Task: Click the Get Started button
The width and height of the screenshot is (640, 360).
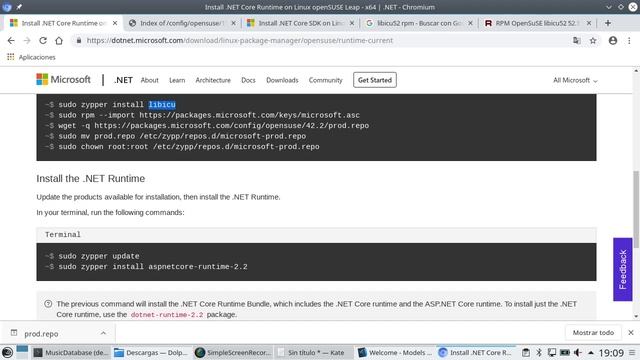Action: click(375, 80)
